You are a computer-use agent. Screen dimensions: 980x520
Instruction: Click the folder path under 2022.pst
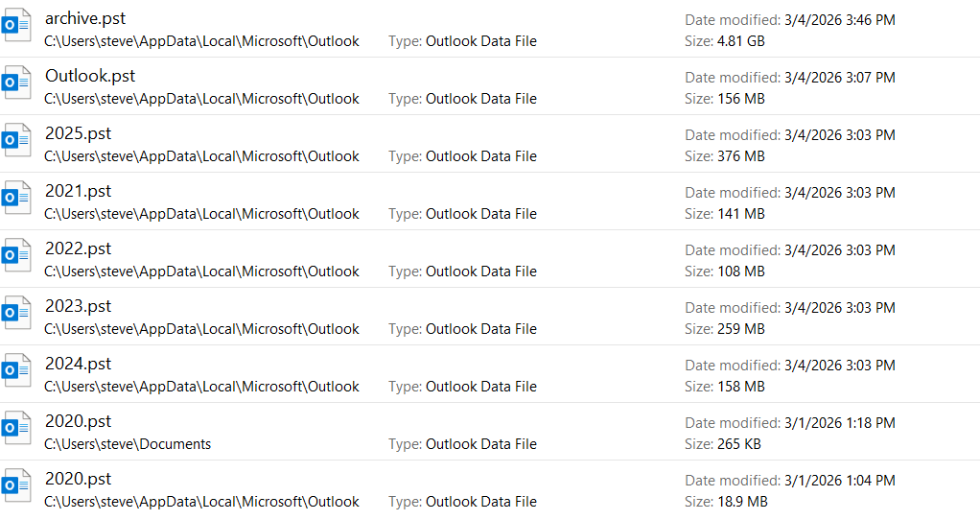pyautogui.click(x=202, y=272)
